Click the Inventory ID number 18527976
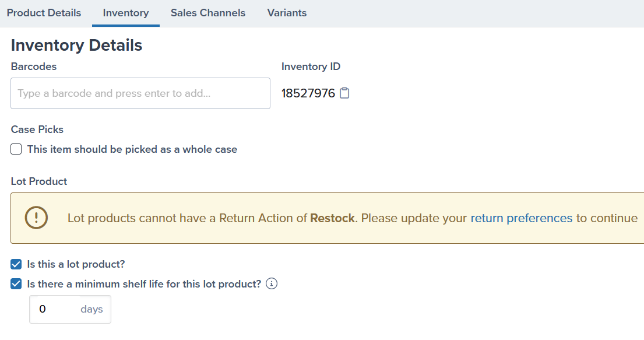Image resolution: width=644 pixels, height=340 pixels. pyautogui.click(x=308, y=93)
